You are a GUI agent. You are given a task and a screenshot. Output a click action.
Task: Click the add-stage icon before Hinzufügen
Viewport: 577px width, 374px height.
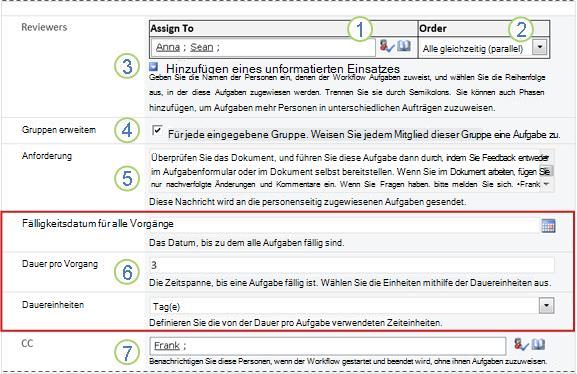[153, 67]
